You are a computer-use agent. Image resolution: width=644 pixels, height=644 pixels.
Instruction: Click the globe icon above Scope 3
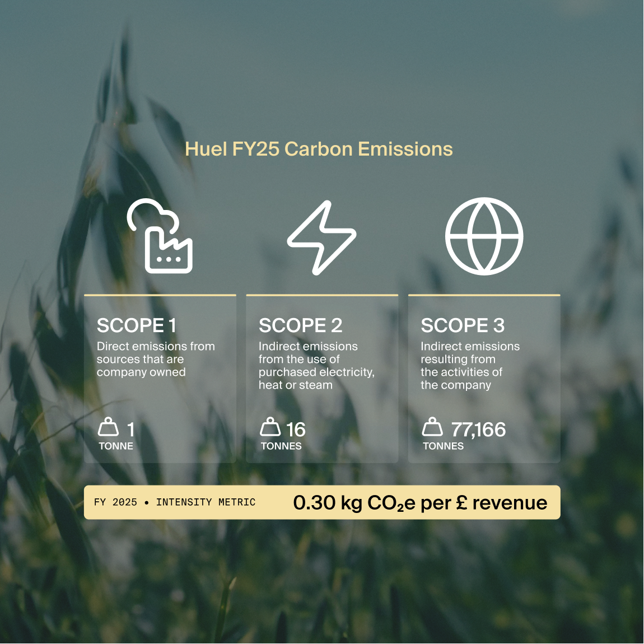pos(484,236)
